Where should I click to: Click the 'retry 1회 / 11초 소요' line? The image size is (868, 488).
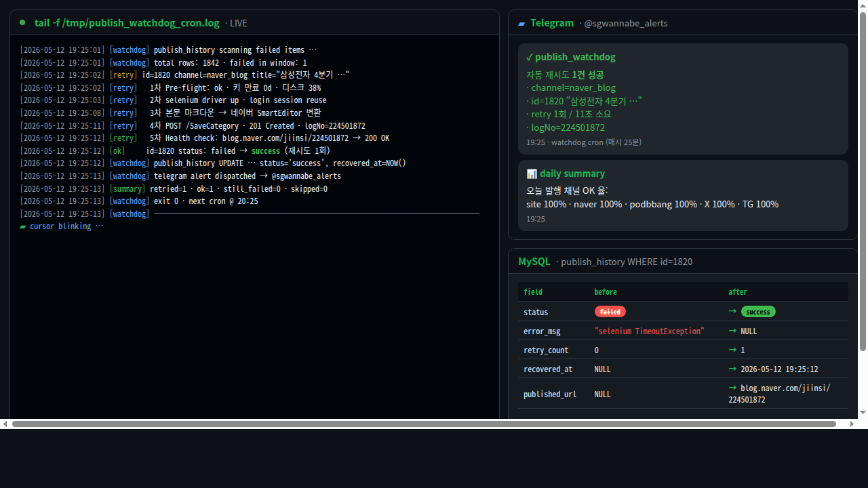(x=569, y=114)
